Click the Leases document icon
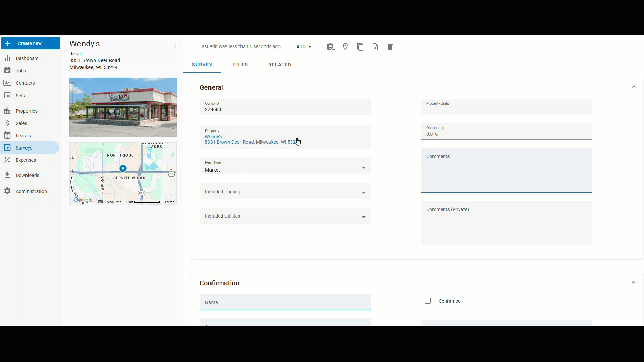Screen dimensions: 644x362 click(7, 135)
